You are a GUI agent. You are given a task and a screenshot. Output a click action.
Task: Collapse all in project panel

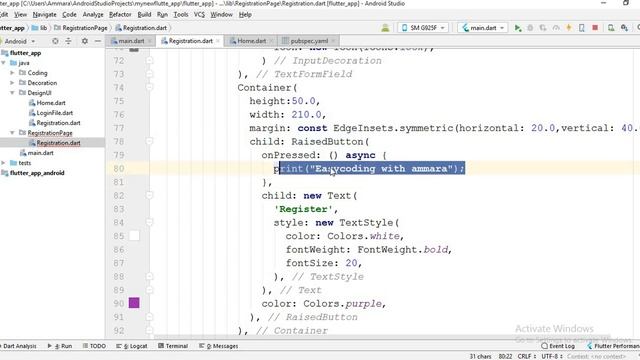[x=68, y=41]
